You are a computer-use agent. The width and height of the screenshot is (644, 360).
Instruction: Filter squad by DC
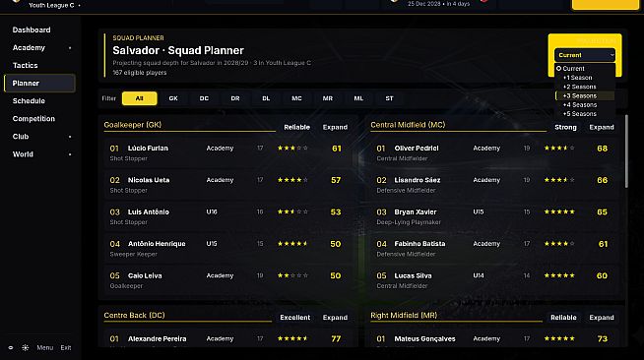coord(204,98)
